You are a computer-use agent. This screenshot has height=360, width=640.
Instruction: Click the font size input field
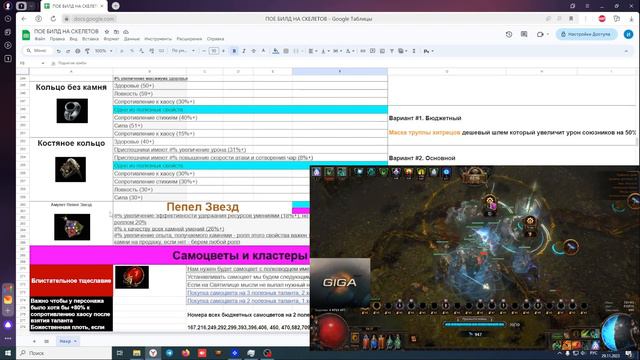click(x=213, y=51)
